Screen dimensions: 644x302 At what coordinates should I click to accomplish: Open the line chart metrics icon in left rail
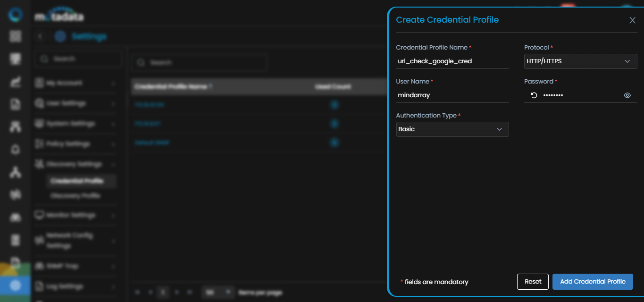(16, 82)
